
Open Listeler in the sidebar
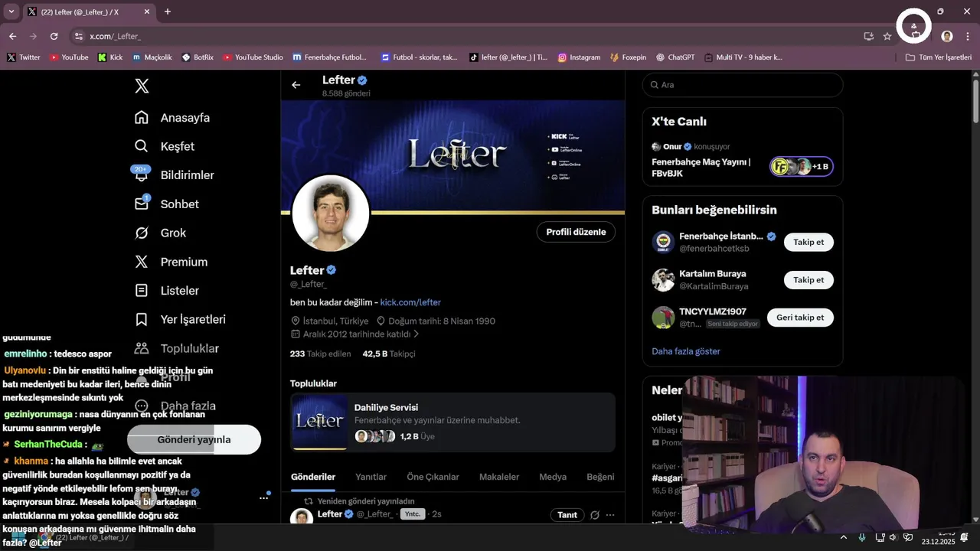coord(167,291)
